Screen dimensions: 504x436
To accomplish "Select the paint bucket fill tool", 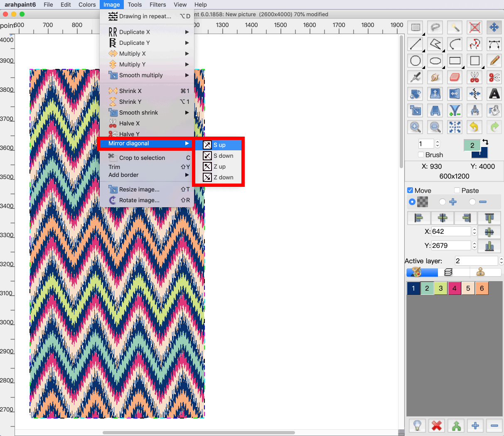I will point(494,110).
